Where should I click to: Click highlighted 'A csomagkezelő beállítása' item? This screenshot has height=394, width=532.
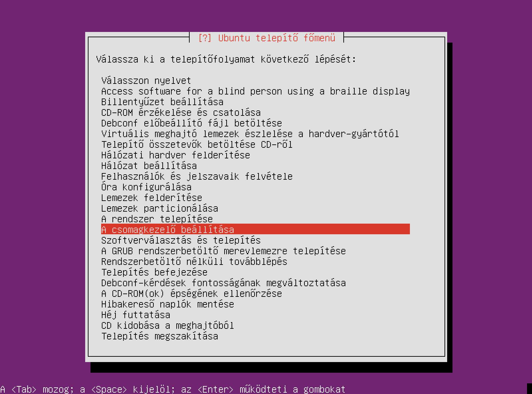click(x=256, y=229)
